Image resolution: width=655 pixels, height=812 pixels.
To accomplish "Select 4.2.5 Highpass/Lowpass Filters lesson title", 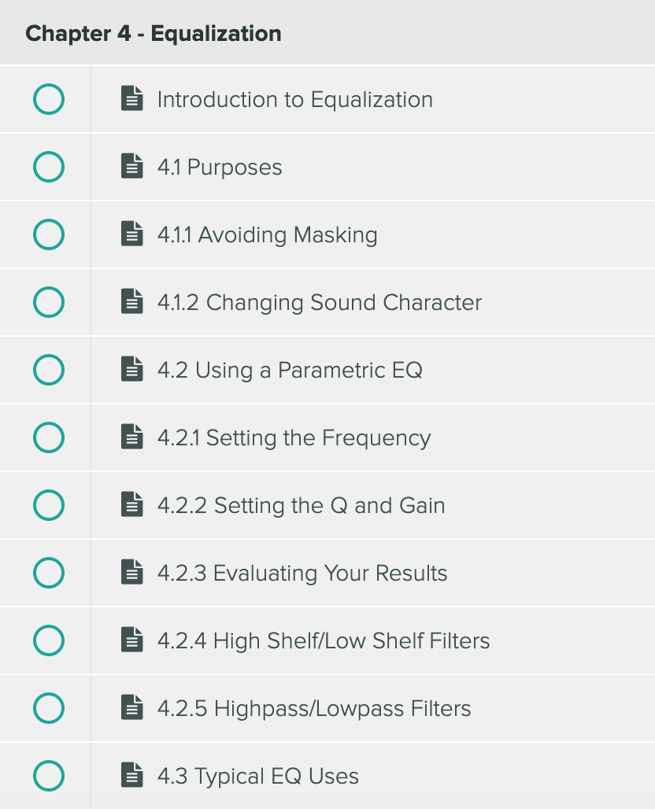I will click(x=314, y=709).
